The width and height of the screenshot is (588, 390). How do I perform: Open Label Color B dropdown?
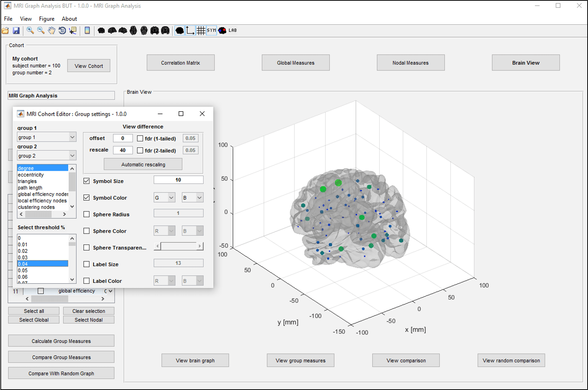[x=193, y=281]
